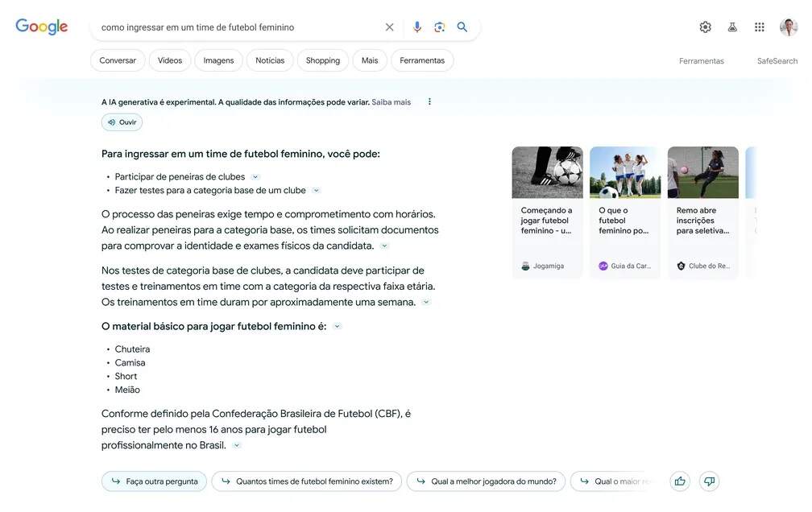Open the Google apps grid icon
The image size is (812, 512).
click(x=759, y=27)
